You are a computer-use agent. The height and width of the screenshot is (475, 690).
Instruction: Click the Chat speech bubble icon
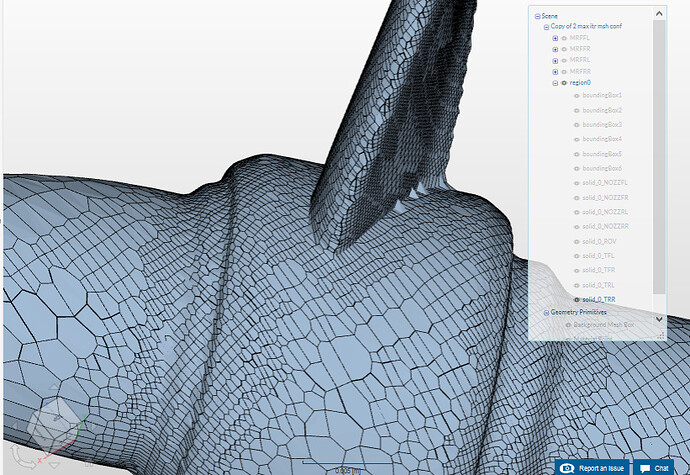[643, 468]
